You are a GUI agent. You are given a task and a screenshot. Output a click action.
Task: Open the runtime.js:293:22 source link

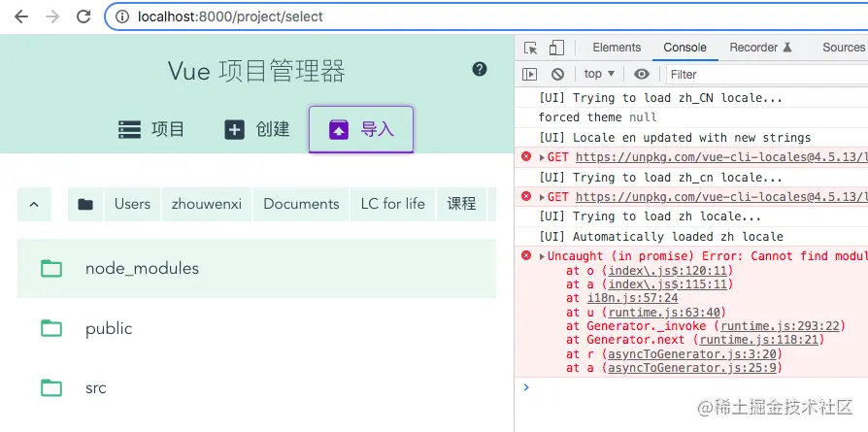coord(780,326)
